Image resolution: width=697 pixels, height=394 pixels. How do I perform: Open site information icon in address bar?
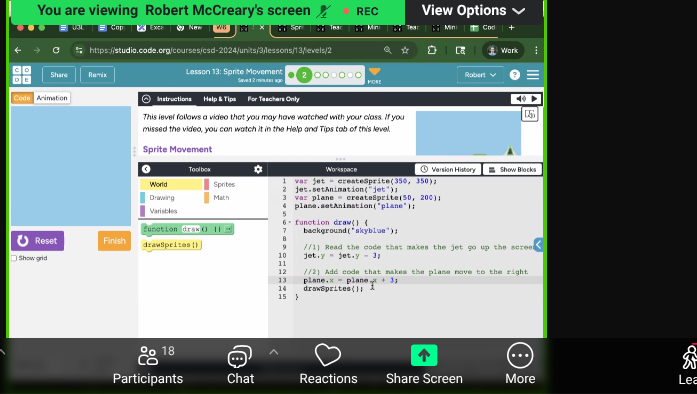pyautogui.click(x=79, y=50)
